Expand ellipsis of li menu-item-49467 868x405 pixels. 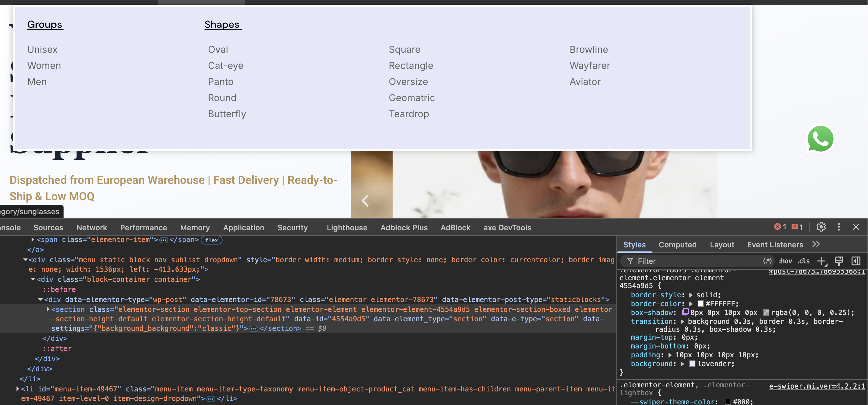coord(211,399)
